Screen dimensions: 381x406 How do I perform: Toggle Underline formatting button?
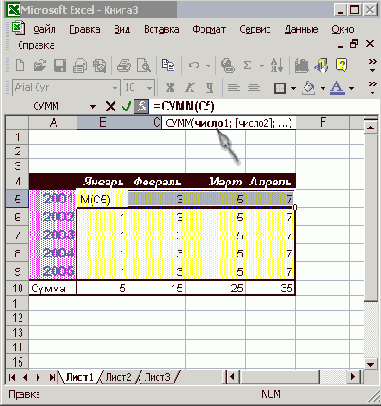click(209, 88)
